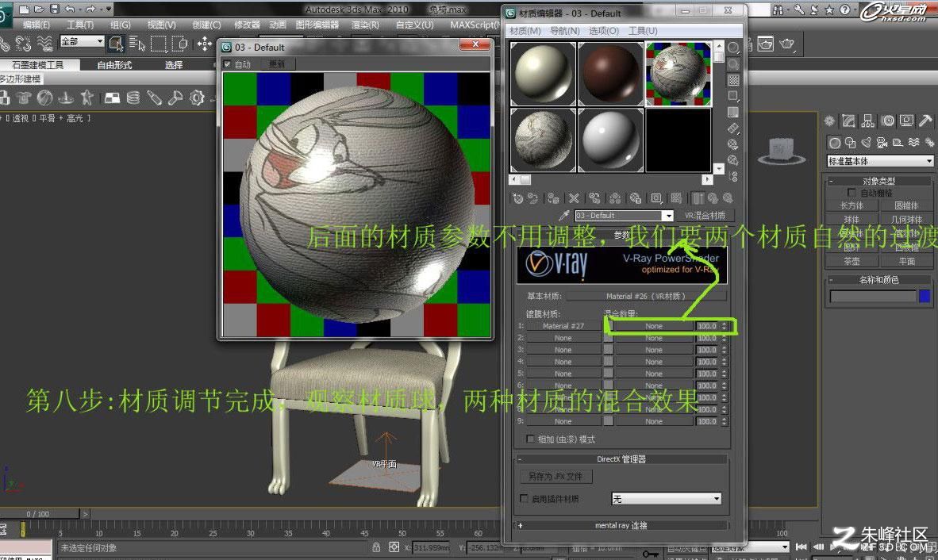Open the Modify panel tab icon

[849, 121]
